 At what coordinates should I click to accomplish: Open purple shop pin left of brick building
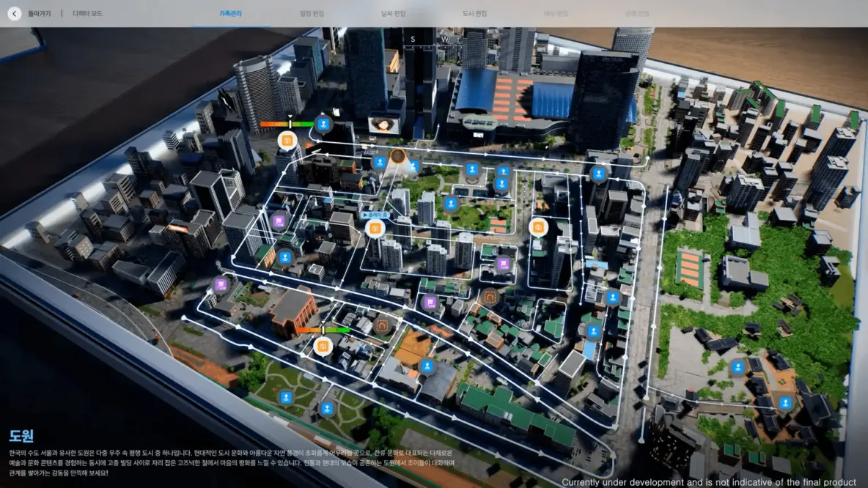pos(221,285)
